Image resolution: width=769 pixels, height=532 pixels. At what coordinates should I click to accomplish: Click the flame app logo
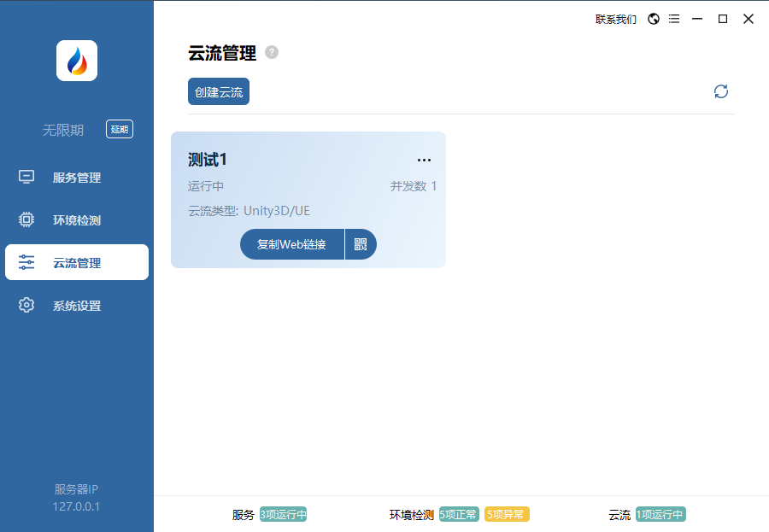coord(77,61)
